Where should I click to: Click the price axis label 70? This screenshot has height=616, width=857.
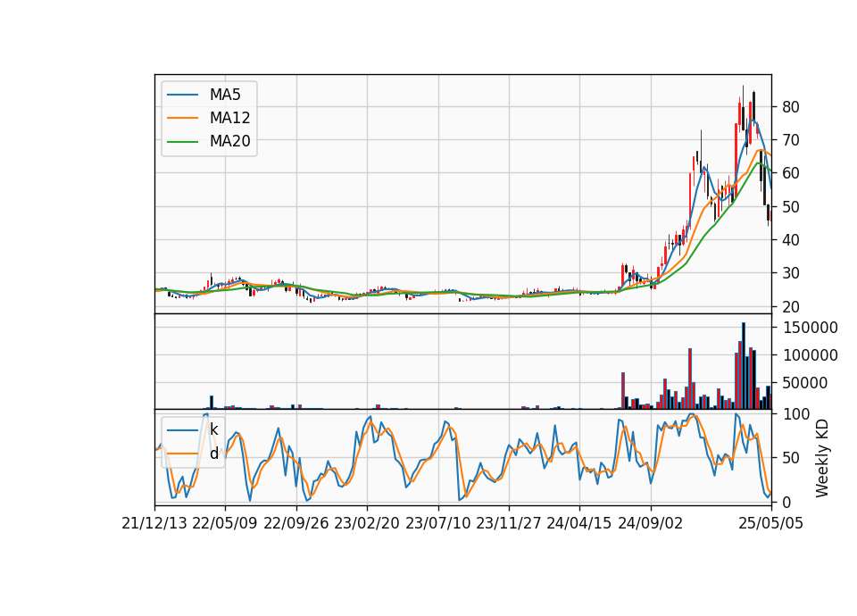790,140
